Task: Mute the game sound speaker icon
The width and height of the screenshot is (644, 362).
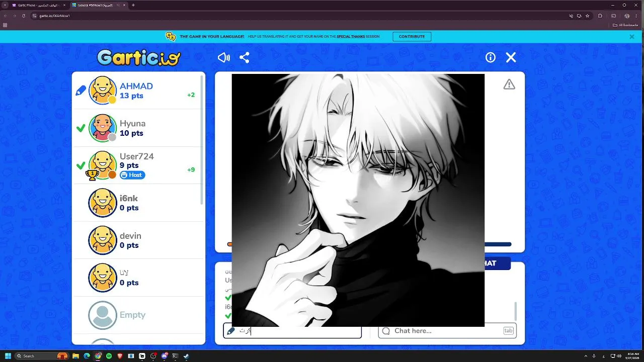Action: [x=223, y=58]
